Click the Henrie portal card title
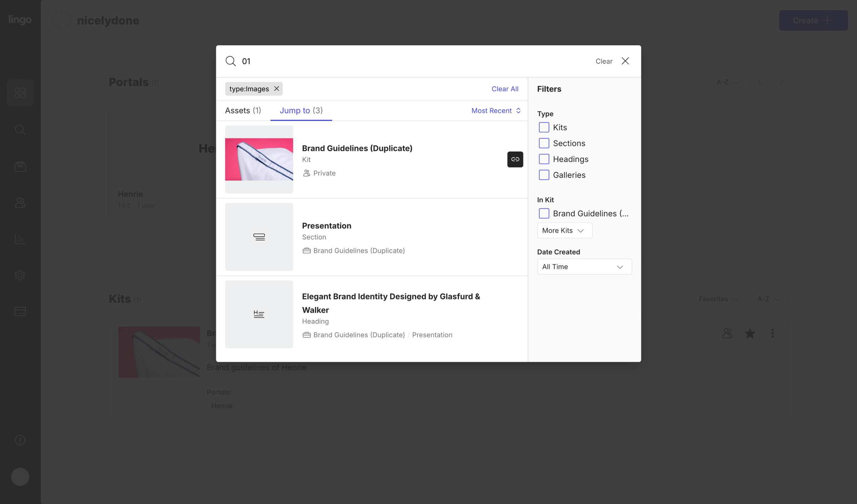Screen dimensions: 857x504 130,194
